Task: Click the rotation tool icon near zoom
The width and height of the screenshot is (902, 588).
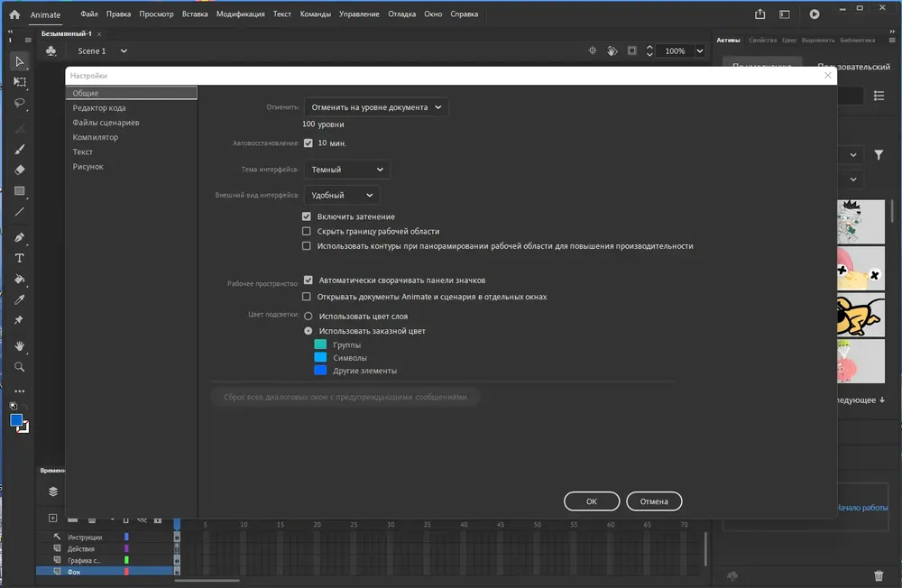Action: [x=612, y=51]
